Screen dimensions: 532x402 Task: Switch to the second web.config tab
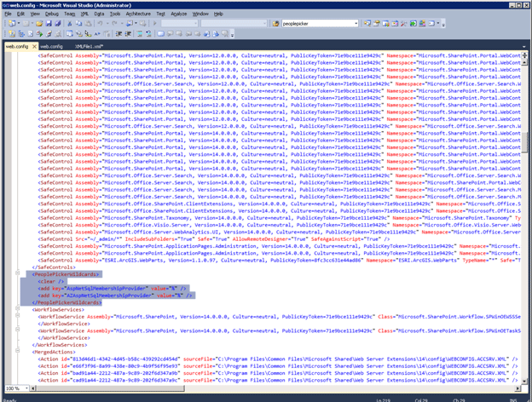[x=51, y=47]
